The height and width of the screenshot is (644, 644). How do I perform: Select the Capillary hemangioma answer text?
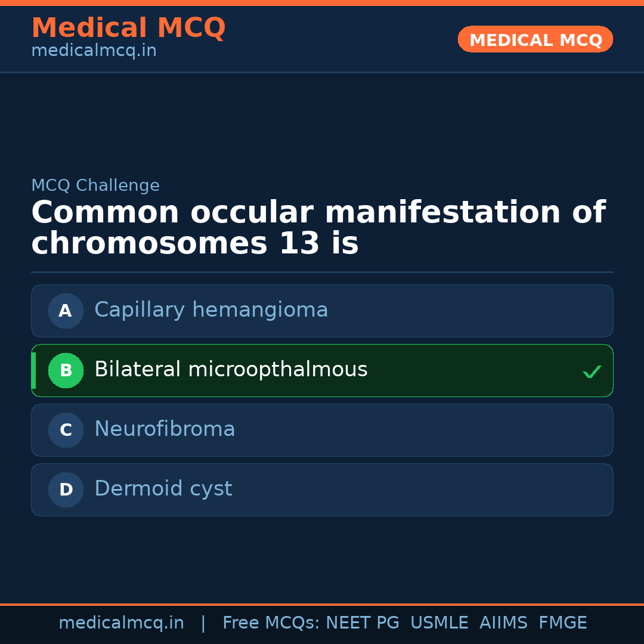[211, 310]
